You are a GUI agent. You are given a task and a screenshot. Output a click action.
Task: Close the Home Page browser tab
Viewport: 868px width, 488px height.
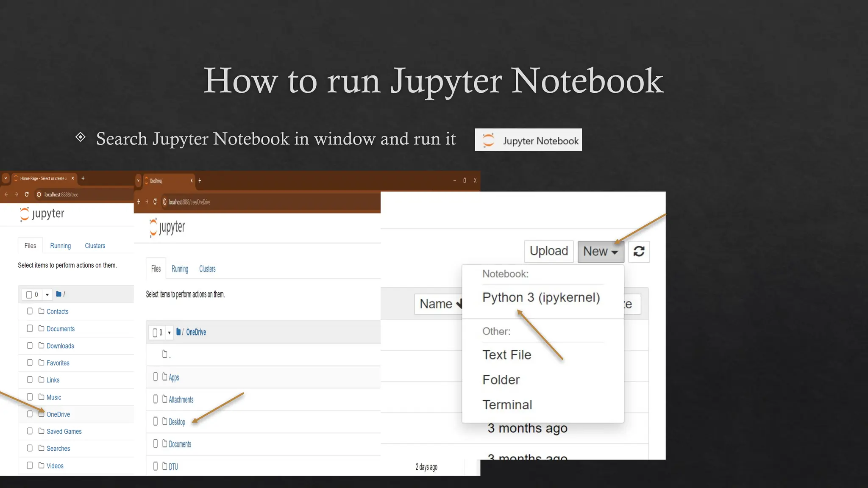click(x=73, y=178)
